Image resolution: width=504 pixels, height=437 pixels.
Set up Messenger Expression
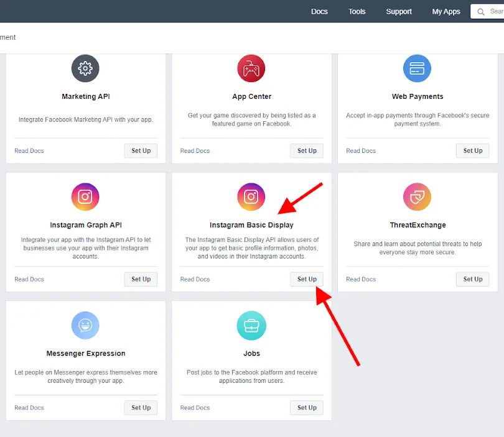coord(141,407)
